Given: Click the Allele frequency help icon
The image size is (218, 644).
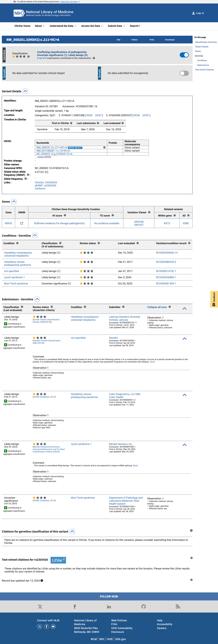Looking at the screenshot, I should (x=26, y=179).
